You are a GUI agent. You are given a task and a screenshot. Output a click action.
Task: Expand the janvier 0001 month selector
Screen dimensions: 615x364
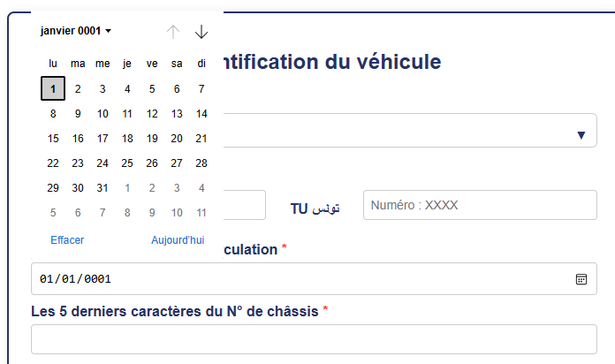tap(76, 31)
